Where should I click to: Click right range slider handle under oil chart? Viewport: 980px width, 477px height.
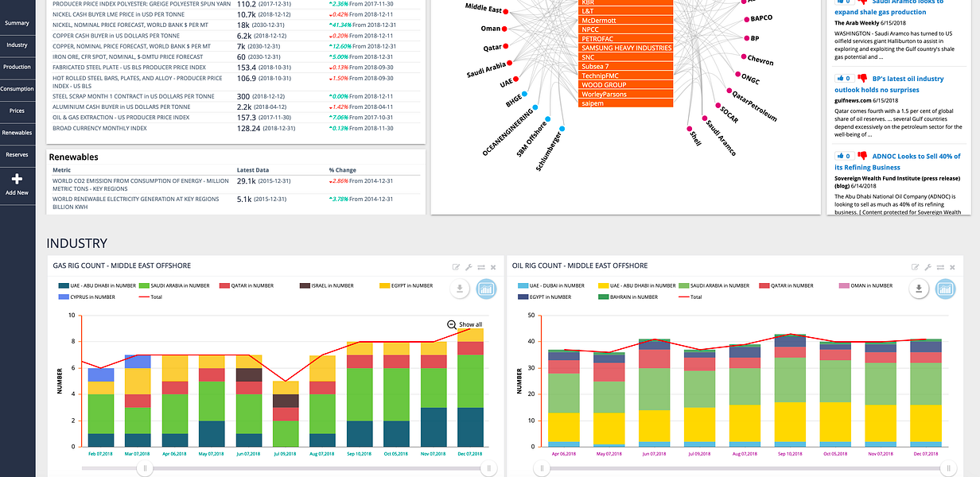click(947, 469)
